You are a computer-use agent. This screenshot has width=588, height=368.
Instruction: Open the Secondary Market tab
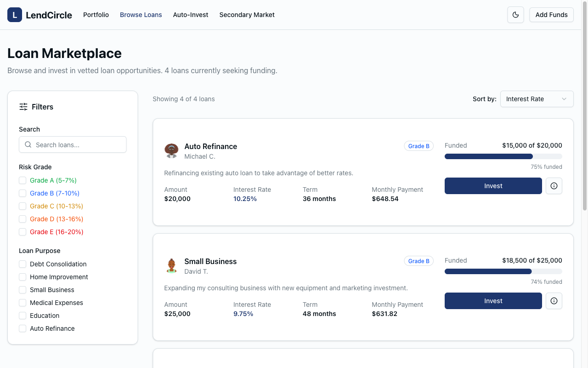tap(247, 15)
